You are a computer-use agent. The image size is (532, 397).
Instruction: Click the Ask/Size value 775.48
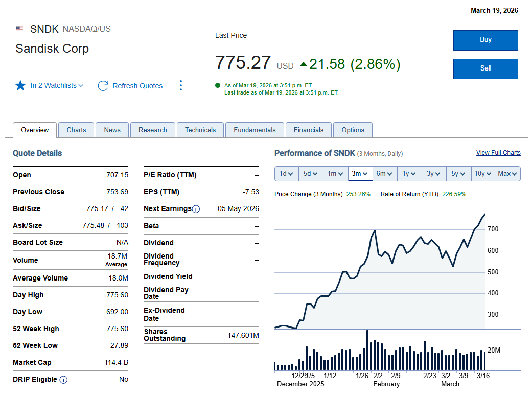[94, 226]
